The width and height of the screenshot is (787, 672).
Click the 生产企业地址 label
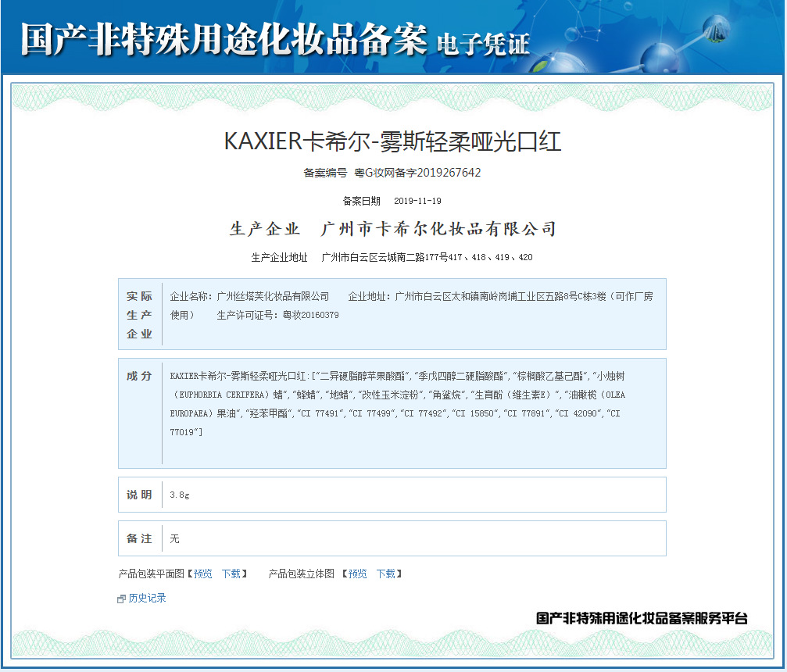tap(279, 257)
